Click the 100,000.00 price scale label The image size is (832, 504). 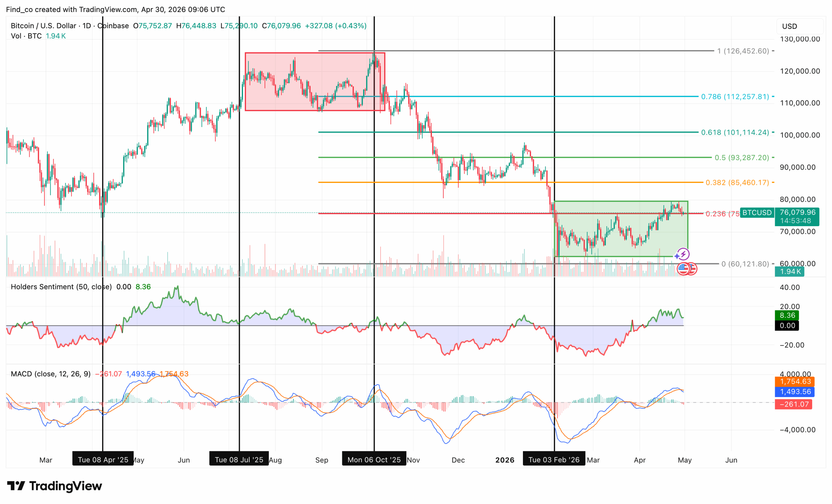(x=800, y=135)
